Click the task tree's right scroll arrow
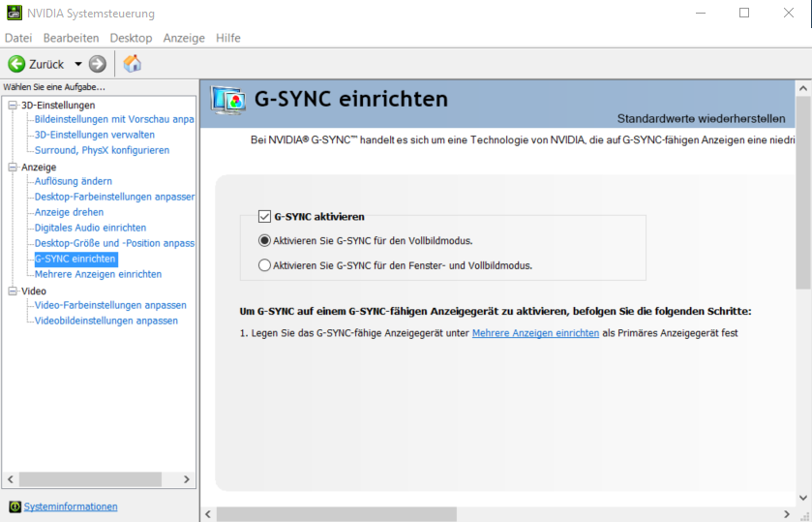Viewport: 812px width, 522px height. (x=187, y=479)
